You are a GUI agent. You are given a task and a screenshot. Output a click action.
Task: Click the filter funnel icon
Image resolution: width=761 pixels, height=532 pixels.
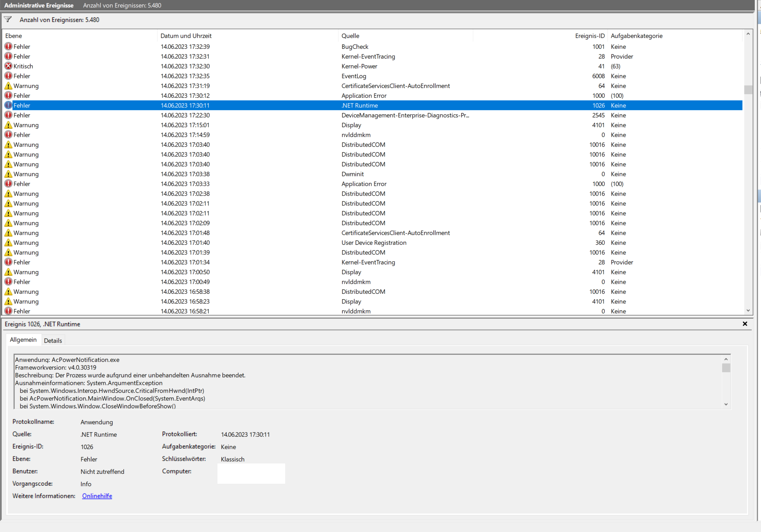click(x=8, y=19)
